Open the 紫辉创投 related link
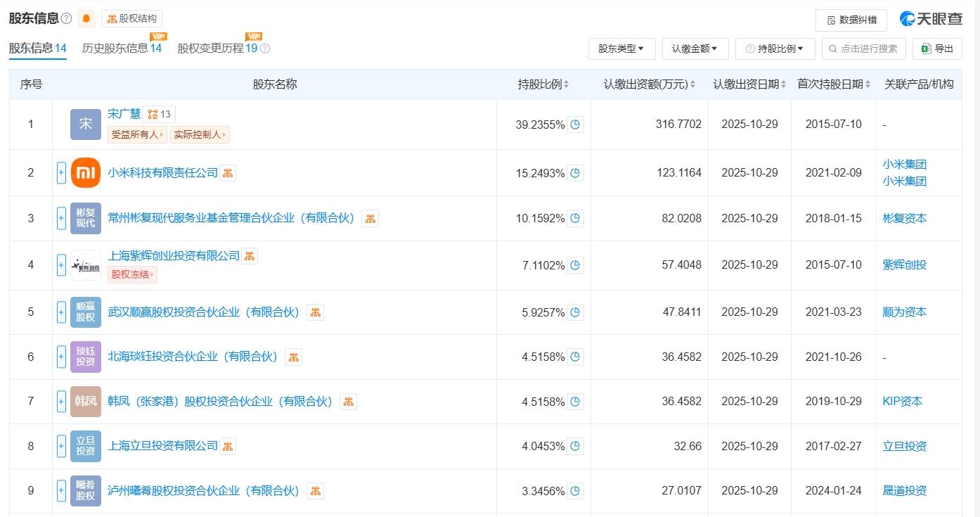980x517 pixels. 905,265
